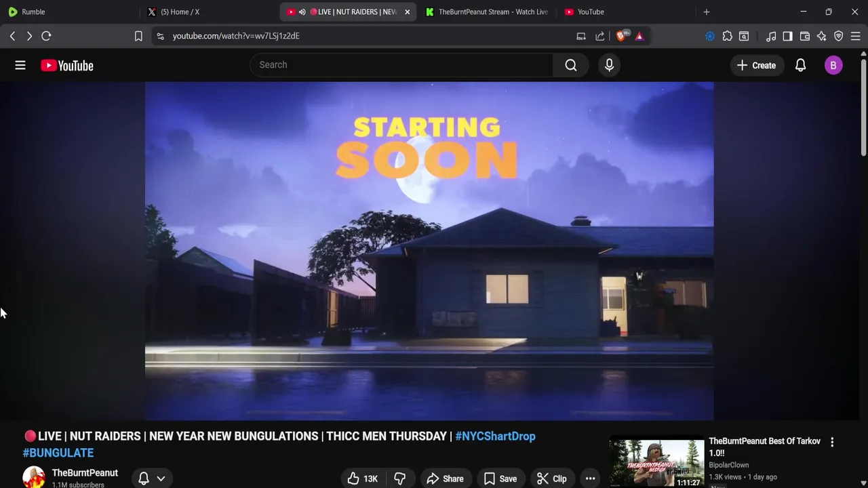The image size is (868, 488).
Task: Click the YouTube search box
Action: tap(401, 65)
